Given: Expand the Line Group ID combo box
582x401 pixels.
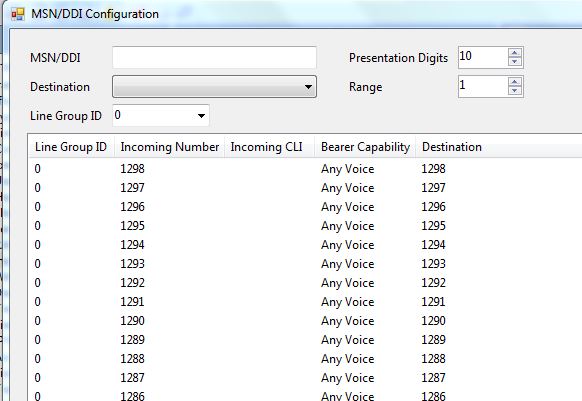Looking at the screenshot, I should tap(161, 115).
